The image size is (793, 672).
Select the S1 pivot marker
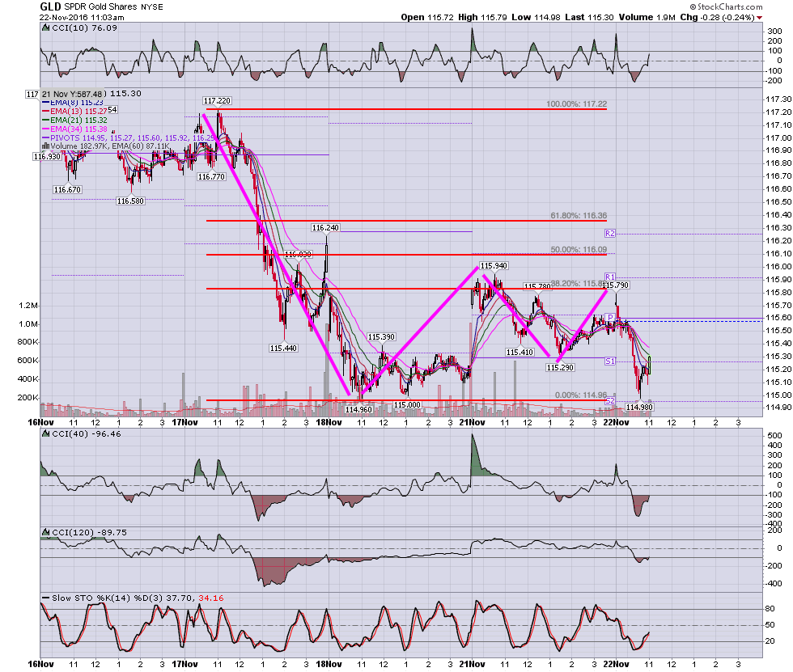[610, 361]
